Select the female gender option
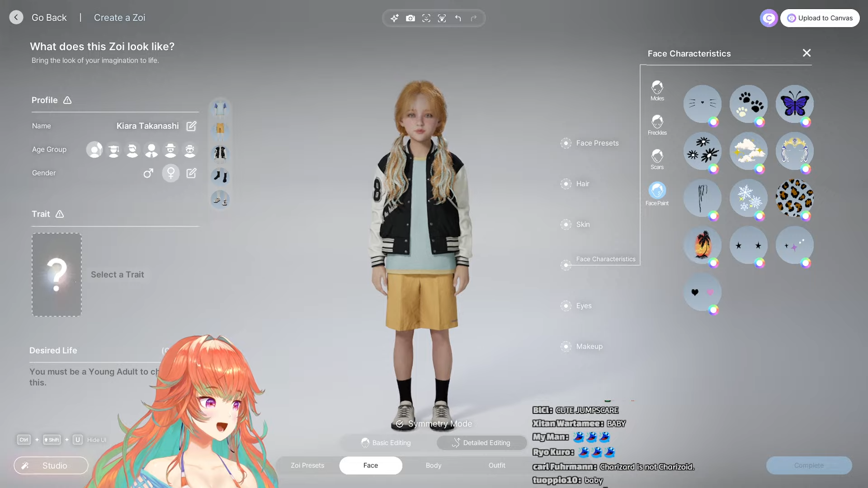Screen dimensions: 868x488 coord(171,173)
